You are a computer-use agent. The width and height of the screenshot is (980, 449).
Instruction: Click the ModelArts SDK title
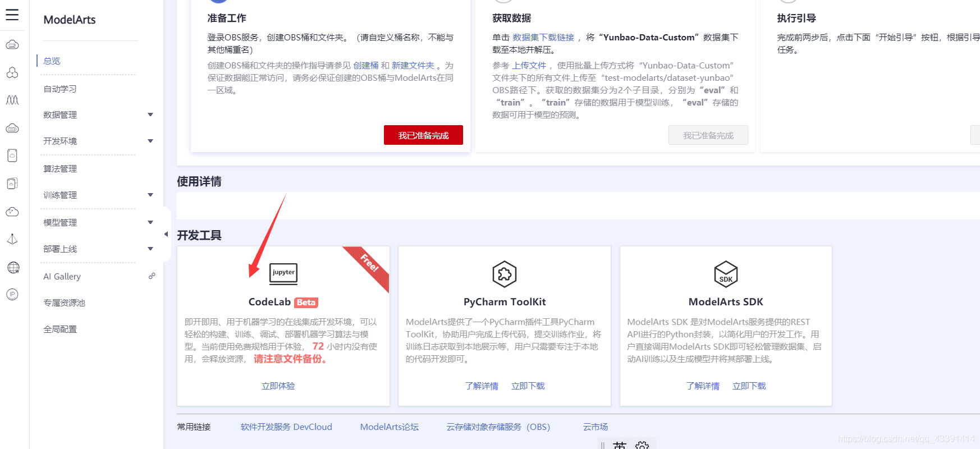pos(726,301)
